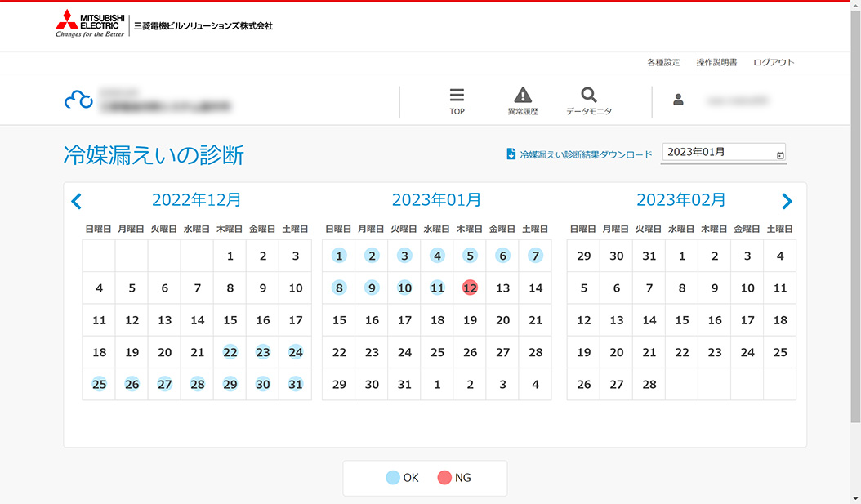Click 冷媒漏えい診断結果ダウンロード link
The height and width of the screenshot is (504, 861).
tap(586, 154)
